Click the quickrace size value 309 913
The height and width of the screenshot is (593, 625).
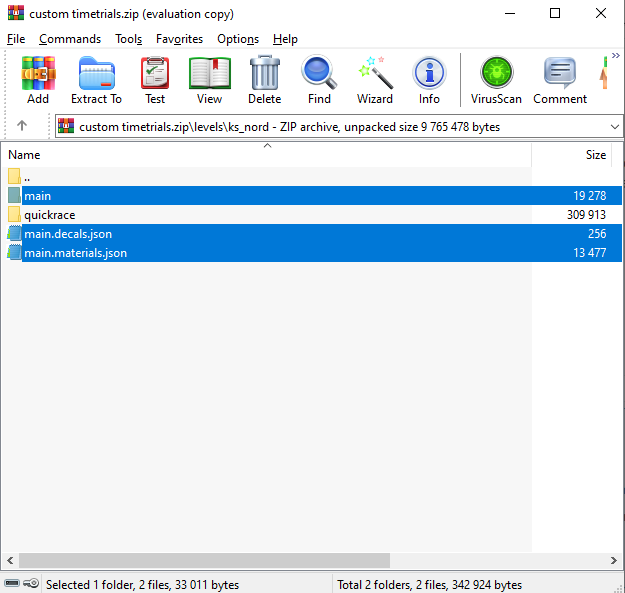tap(586, 215)
